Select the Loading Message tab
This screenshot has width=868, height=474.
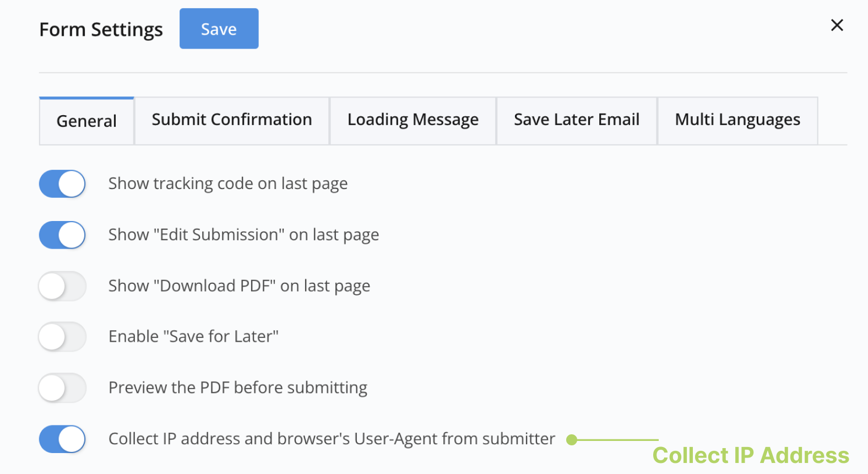413,120
